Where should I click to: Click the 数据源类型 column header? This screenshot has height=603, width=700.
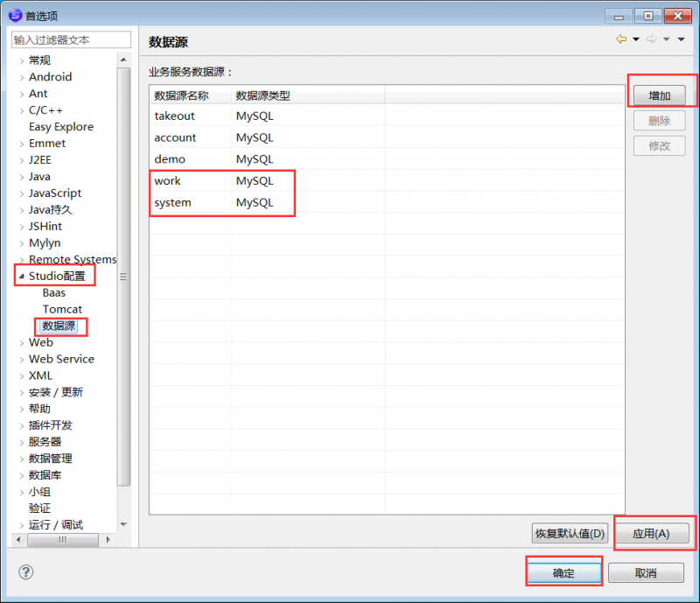(x=308, y=95)
